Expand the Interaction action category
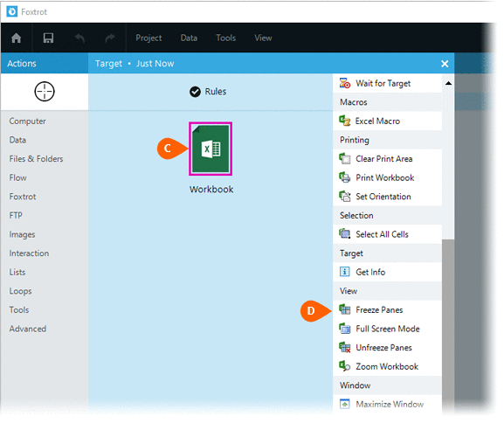The width and height of the screenshot is (504, 430). click(x=29, y=253)
